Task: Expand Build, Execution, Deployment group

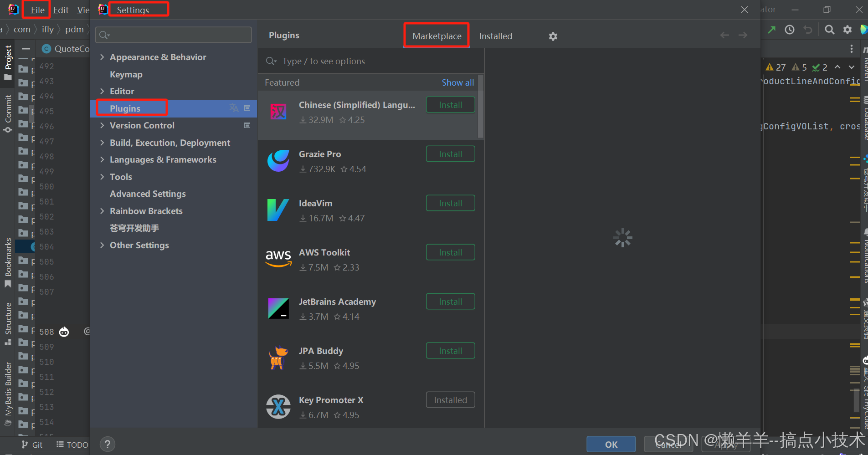Action: pyautogui.click(x=102, y=143)
